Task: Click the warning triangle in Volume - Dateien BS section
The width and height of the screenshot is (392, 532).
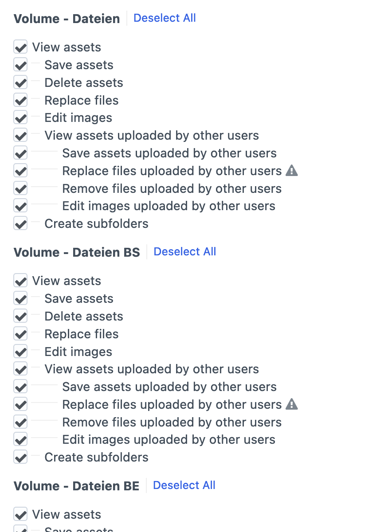Action: click(x=293, y=404)
